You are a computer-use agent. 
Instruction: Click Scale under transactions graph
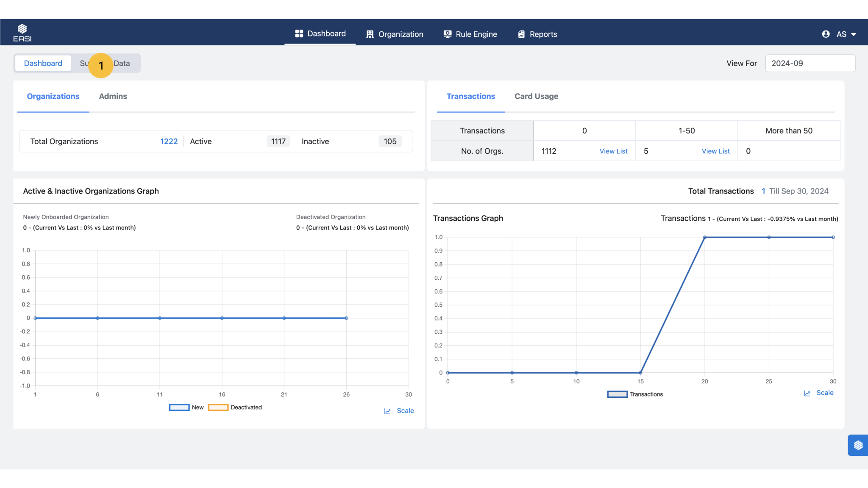(x=824, y=393)
